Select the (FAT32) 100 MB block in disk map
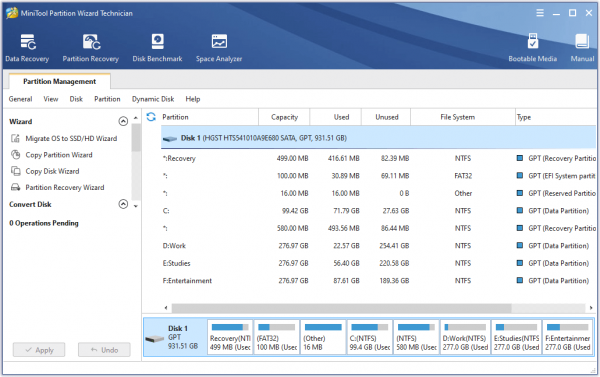This screenshot has width=600, height=377. (277, 337)
